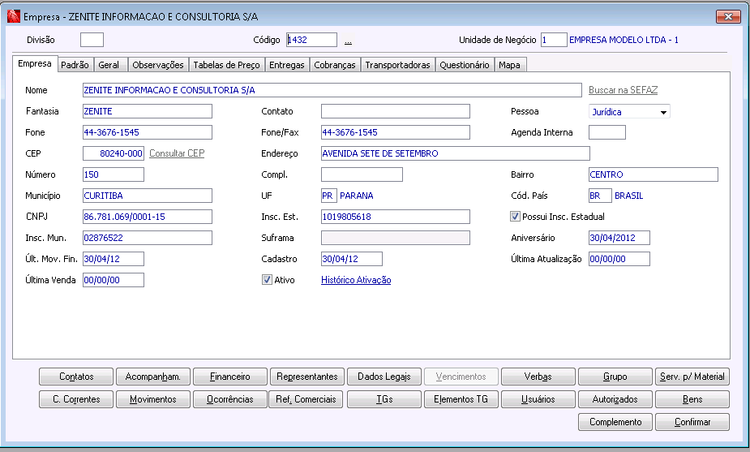Click the UF field containing PR
Viewport: 750px width, 452px height.
pyautogui.click(x=329, y=196)
